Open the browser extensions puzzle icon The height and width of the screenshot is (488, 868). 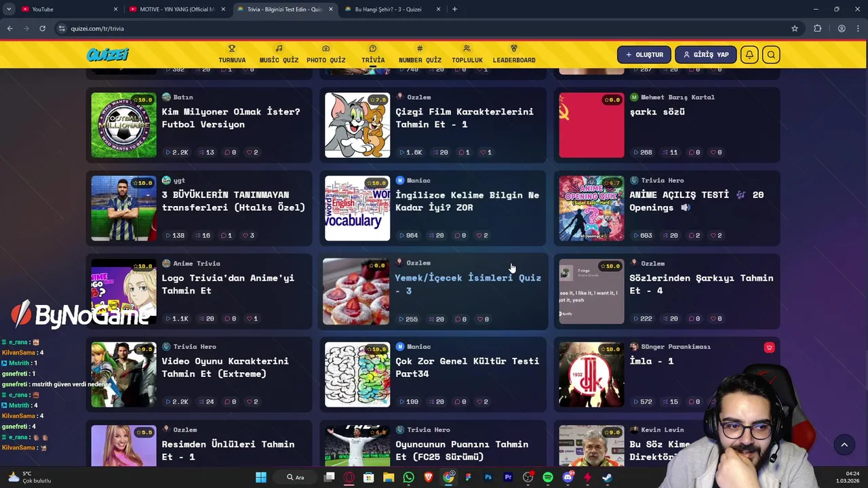[817, 28]
